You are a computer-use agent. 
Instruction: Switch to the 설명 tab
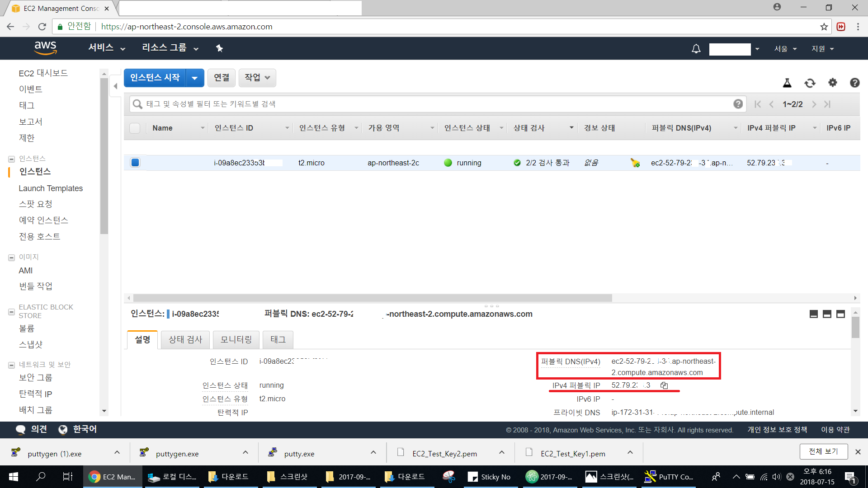point(142,340)
